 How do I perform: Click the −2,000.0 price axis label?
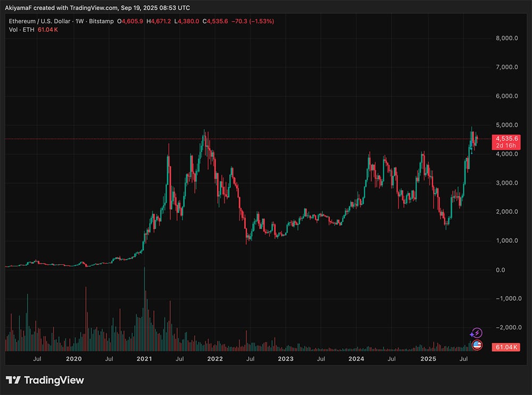[509, 327]
